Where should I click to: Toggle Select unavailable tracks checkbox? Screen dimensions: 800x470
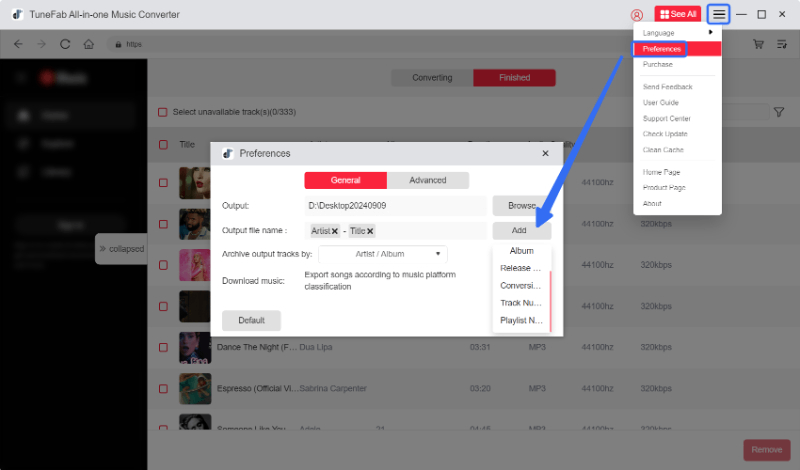163,112
